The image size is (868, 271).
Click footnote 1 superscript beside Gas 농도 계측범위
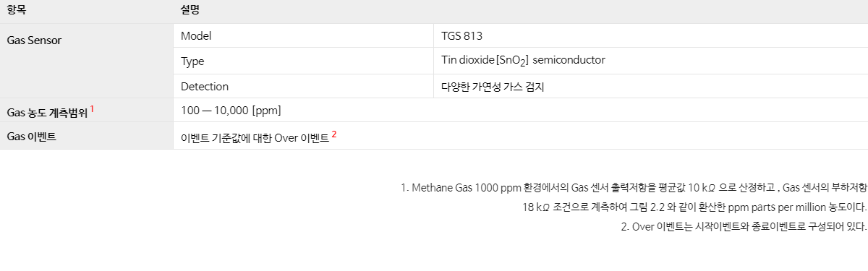click(93, 109)
